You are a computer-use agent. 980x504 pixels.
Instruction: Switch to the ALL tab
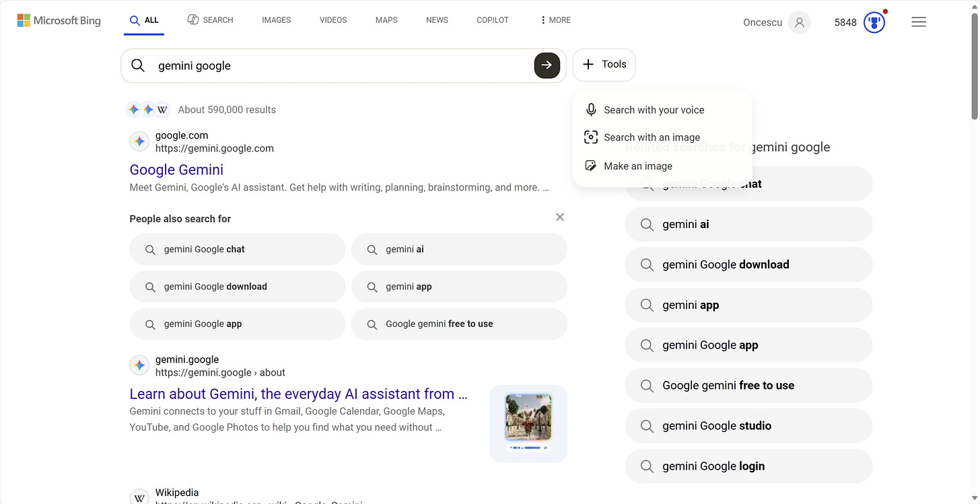[x=144, y=20]
